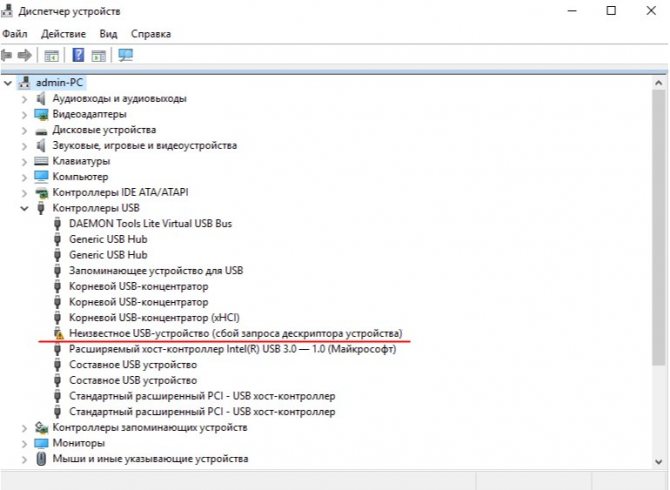The width and height of the screenshot is (670, 490).
Task: Select DAEMON Tools Lite Virtual USB Bus
Action: [x=150, y=223]
